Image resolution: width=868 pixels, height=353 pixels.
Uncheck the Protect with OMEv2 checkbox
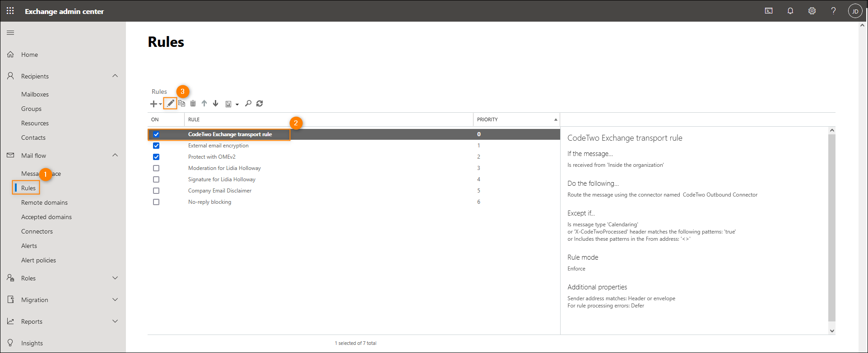pos(156,157)
